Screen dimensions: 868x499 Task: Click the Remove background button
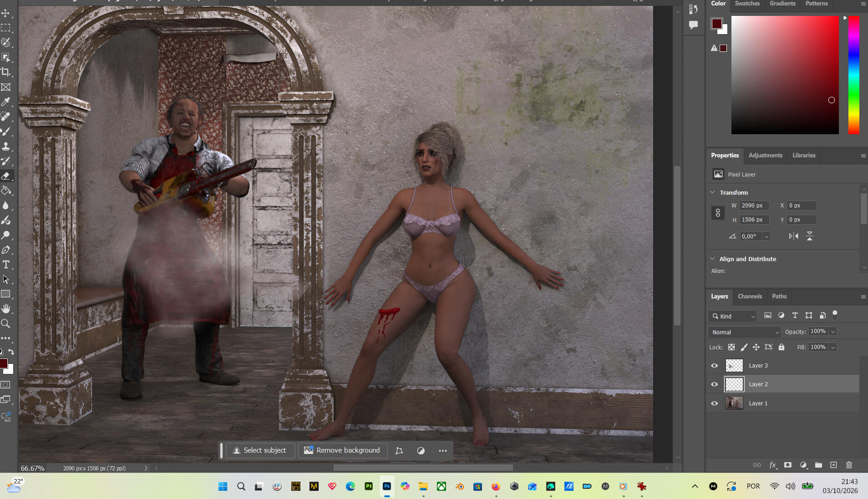342,450
